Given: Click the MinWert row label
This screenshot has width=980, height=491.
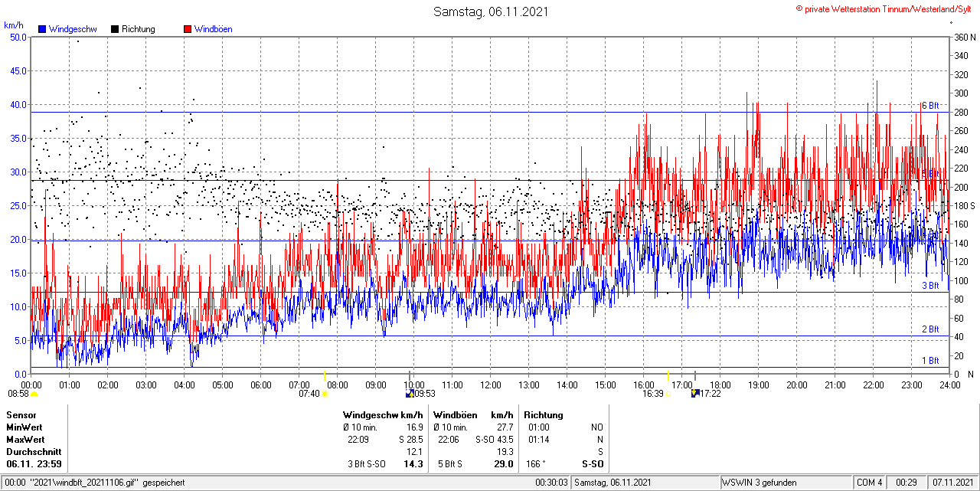Looking at the screenshot, I should click(x=24, y=427).
